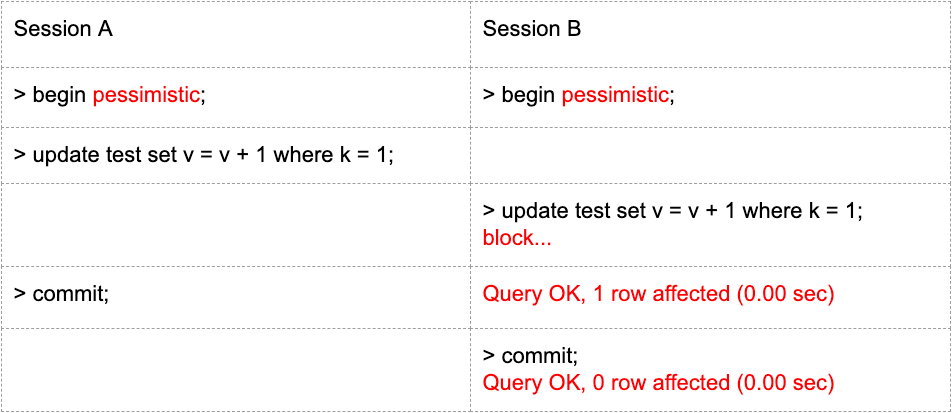Click the update test statement in Session A
Screen dimensions: 952x413
click(x=204, y=155)
